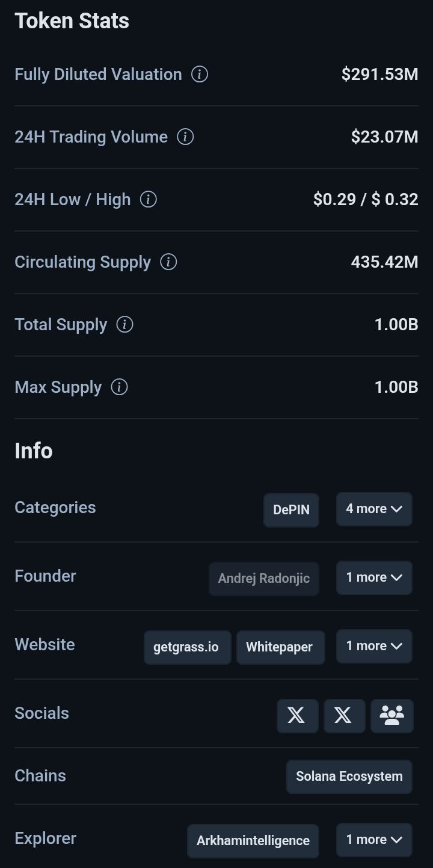Open the Whitepaper link
This screenshot has height=868, width=433.
point(280,647)
